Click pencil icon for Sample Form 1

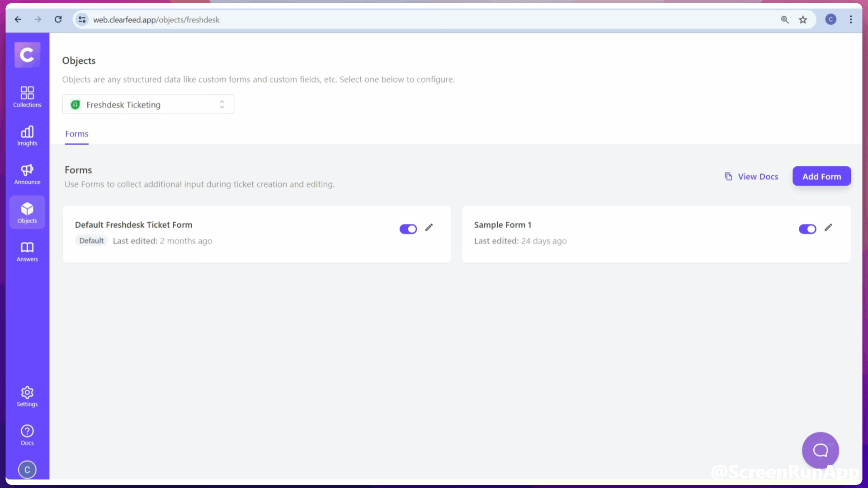coord(828,228)
